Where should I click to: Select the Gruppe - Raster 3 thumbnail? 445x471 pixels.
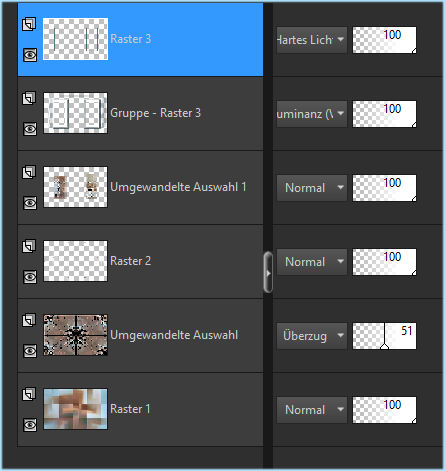pyautogui.click(x=75, y=113)
